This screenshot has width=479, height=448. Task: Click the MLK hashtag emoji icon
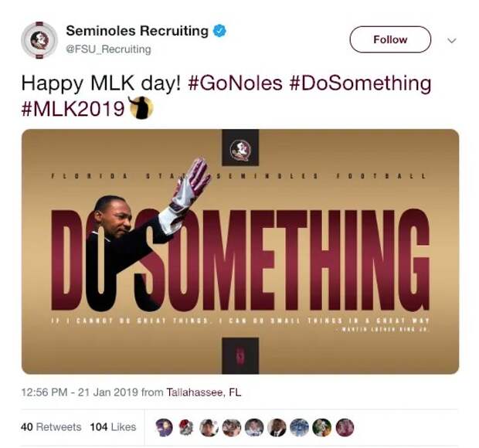tap(141, 107)
